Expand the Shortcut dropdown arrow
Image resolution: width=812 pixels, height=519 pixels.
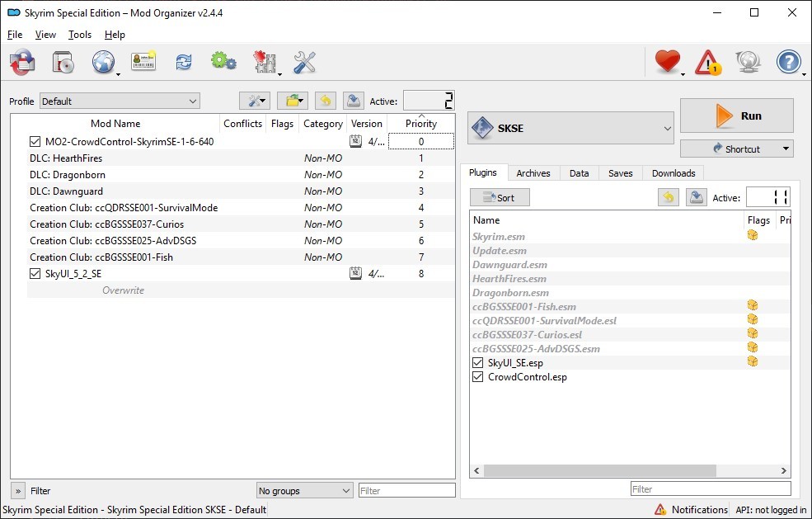tap(786, 149)
